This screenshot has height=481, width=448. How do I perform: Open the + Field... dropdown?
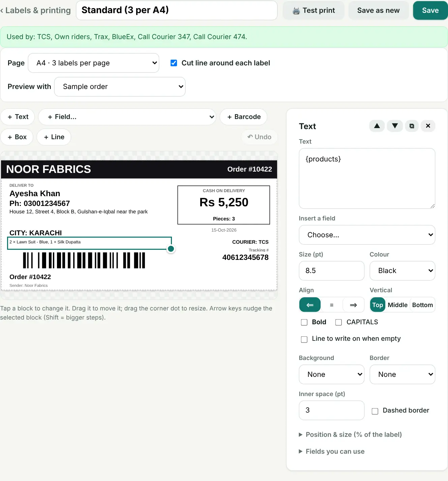[127, 117]
